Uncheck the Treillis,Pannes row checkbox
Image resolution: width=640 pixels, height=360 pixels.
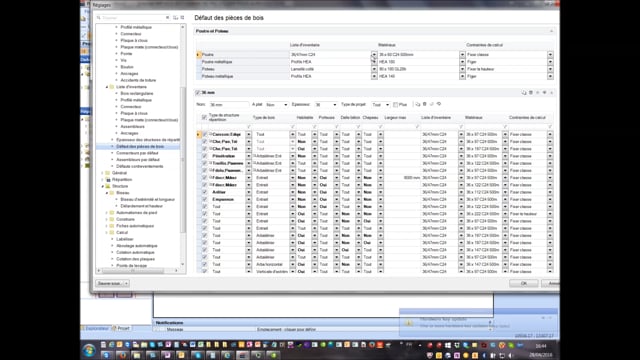coord(204,163)
